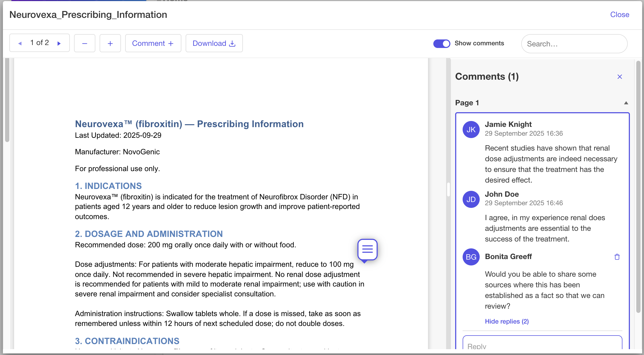Click the '1 of 2' page indicator

[39, 43]
